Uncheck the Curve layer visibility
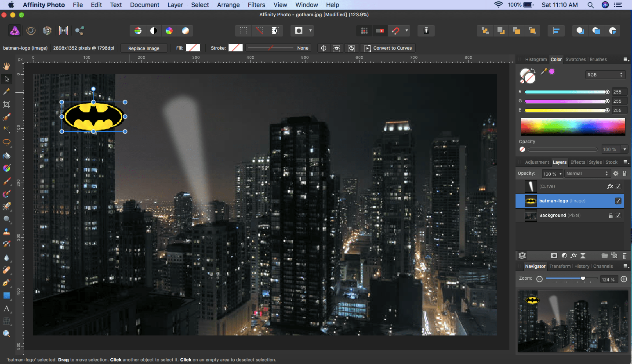This screenshot has width=632, height=364. [618, 187]
